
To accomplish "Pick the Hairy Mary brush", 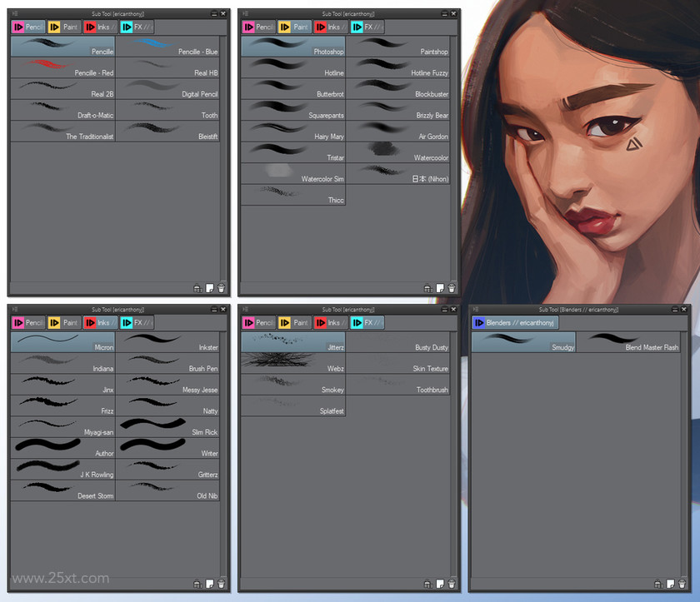I will (x=292, y=131).
